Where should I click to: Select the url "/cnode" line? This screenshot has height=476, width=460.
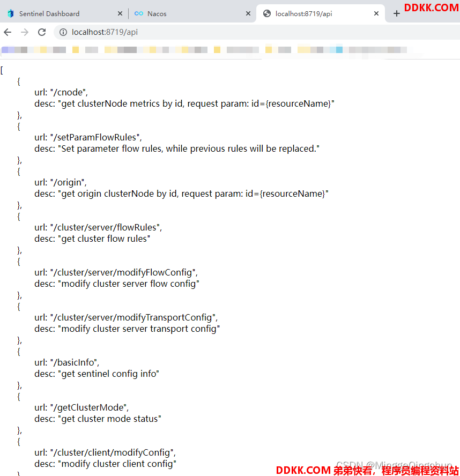61,92
